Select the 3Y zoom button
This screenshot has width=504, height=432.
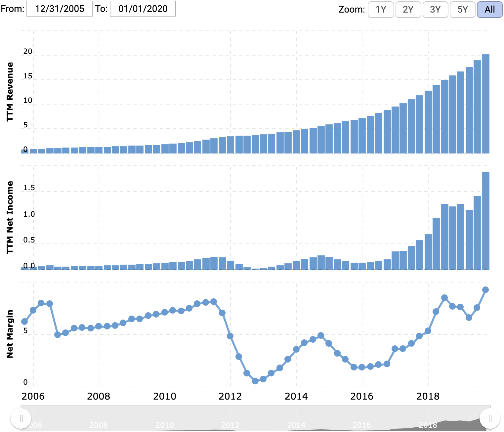pyautogui.click(x=435, y=9)
